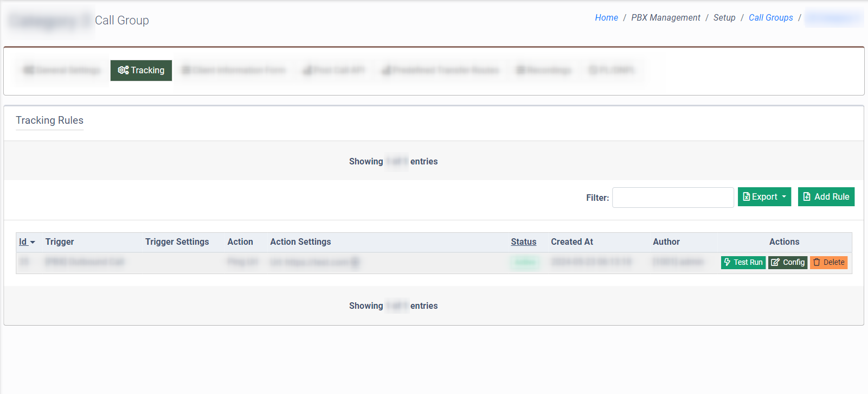Screen dimensions: 868x394
Task: Click the file-plus icon on Add Rule
Action: coord(807,197)
